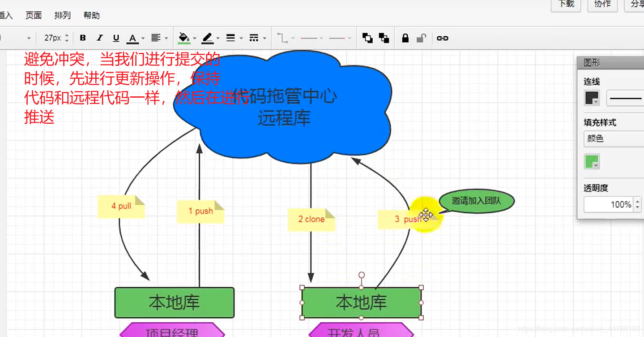Click the text alignment icon
This screenshot has width=644, height=337.
(x=156, y=38)
